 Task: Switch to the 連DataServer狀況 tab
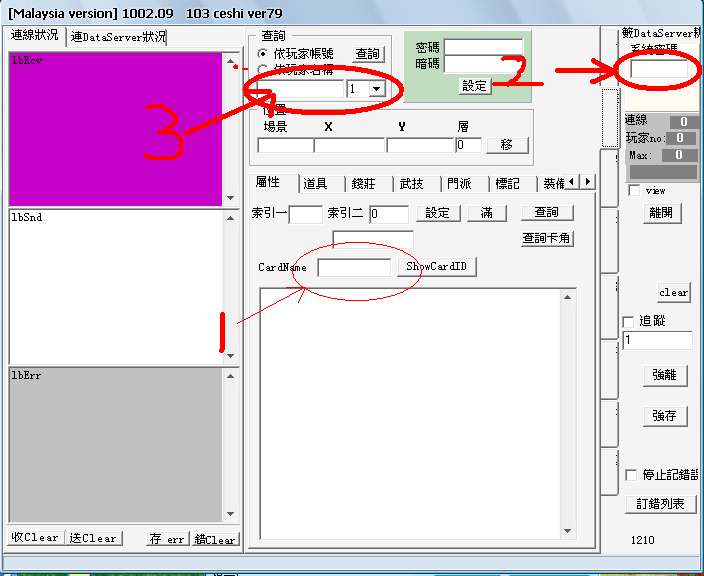[118, 36]
